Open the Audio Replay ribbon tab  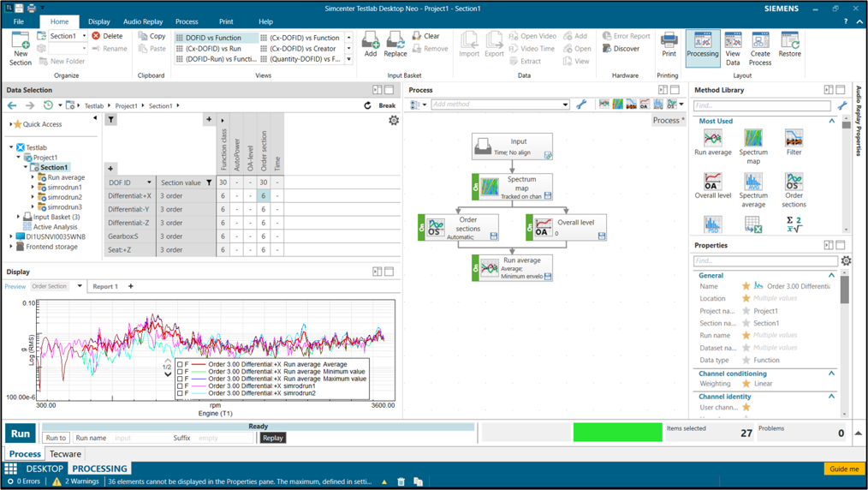pyautogui.click(x=143, y=21)
